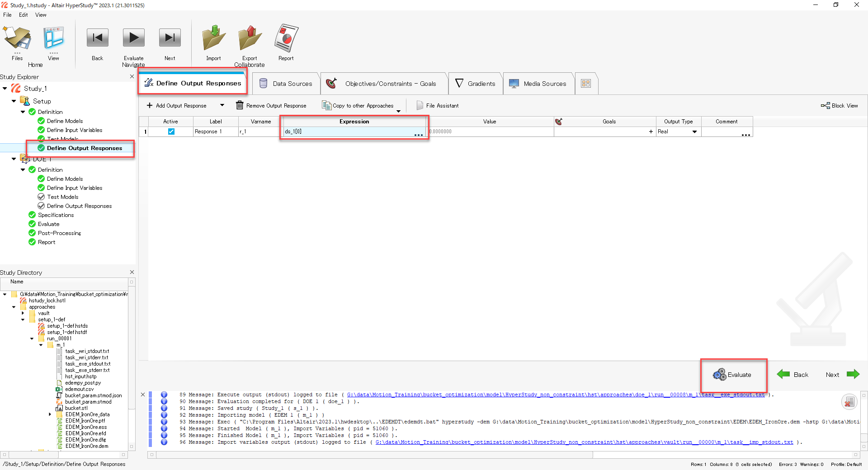Close the Study Explorer panel

[x=132, y=76]
